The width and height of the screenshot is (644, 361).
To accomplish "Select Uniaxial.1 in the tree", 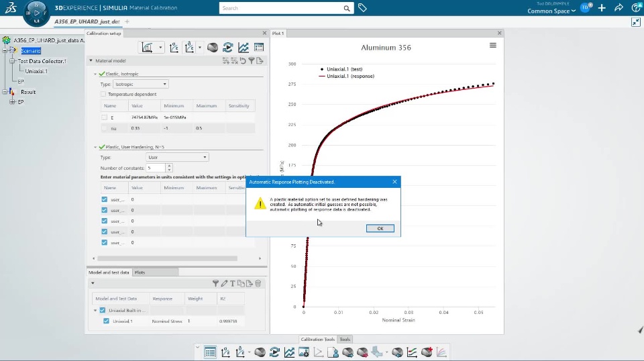I will [36, 71].
